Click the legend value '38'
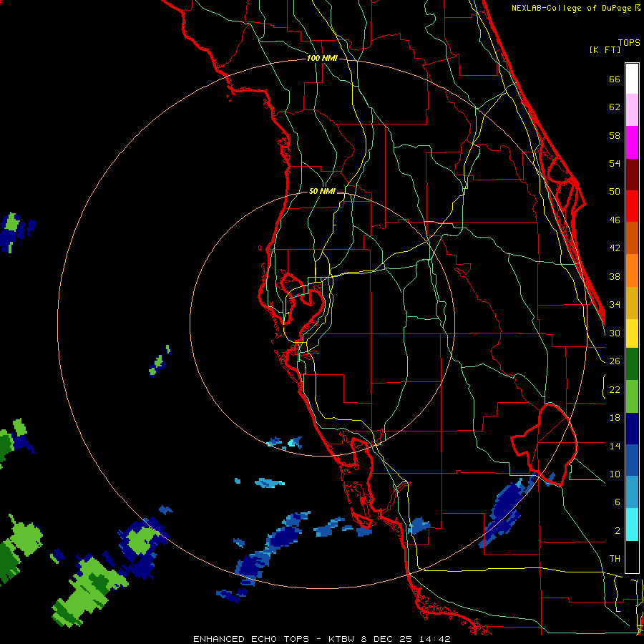Image resolution: width=644 pixels, height=644 pixels. click(x=615, y=277)
